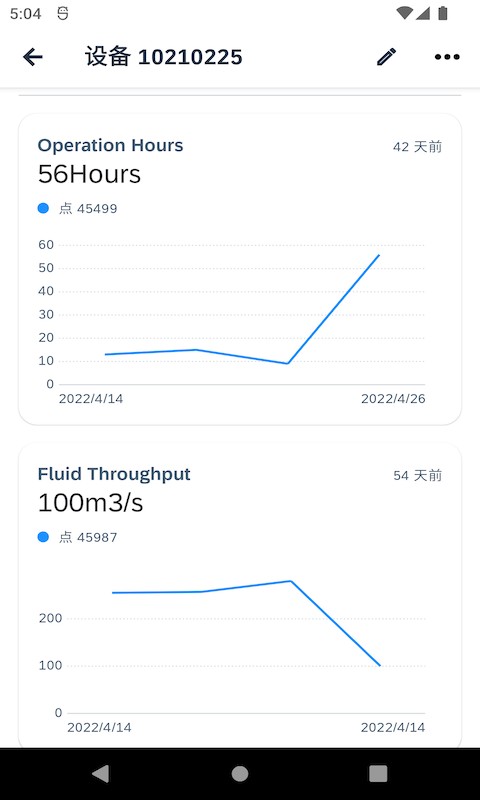
Task: Open the Fluid Throughput card title
Action: click(114, 474)
